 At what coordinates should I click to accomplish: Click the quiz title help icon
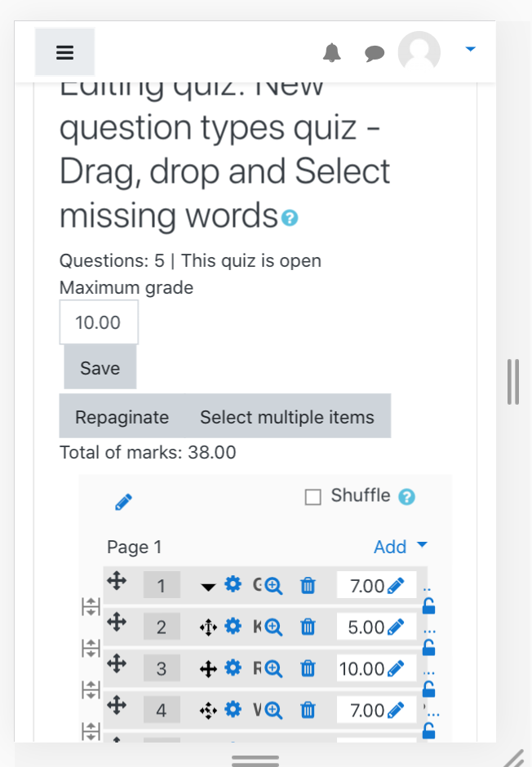(290, 218)
